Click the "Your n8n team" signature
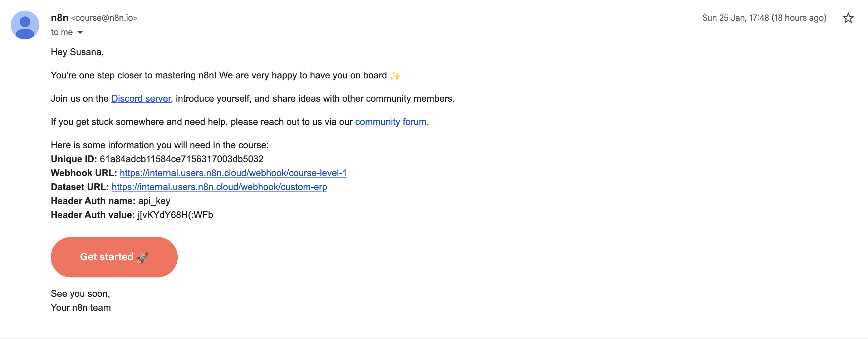The height and width of the screenshot is (339, 868). coord(81,307)
